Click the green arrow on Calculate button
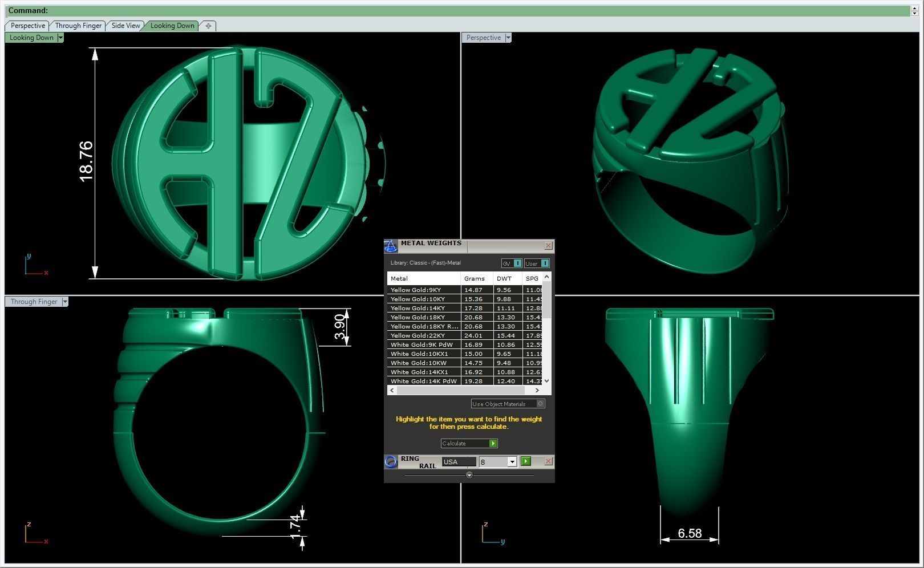Image resolution: width=924 pixels, height=568 pixels. 493,443
